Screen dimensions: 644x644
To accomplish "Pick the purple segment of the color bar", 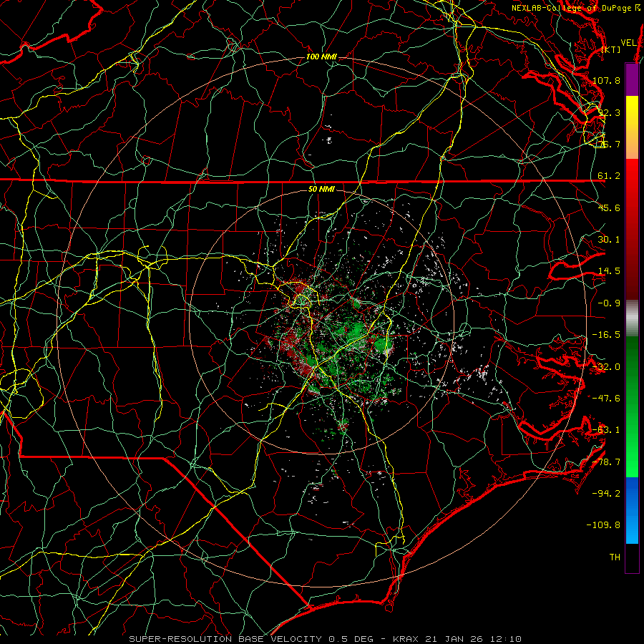I will [632, 79].
